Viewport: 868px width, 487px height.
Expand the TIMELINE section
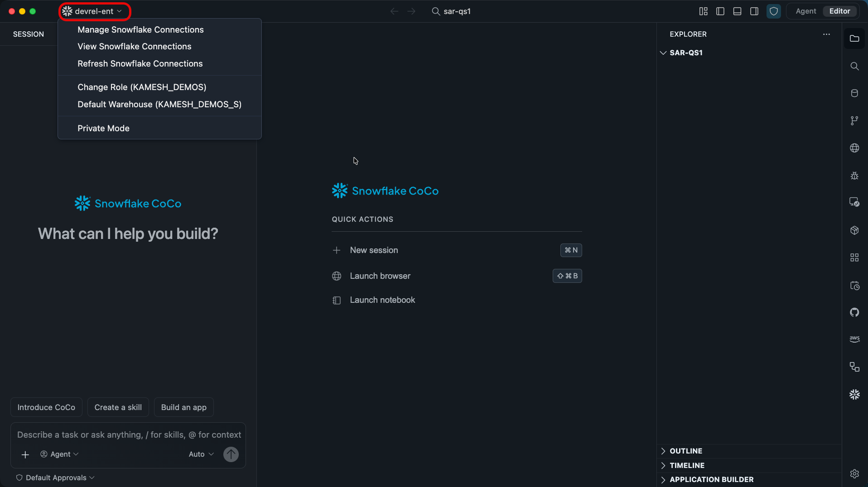tap(748, 466)
